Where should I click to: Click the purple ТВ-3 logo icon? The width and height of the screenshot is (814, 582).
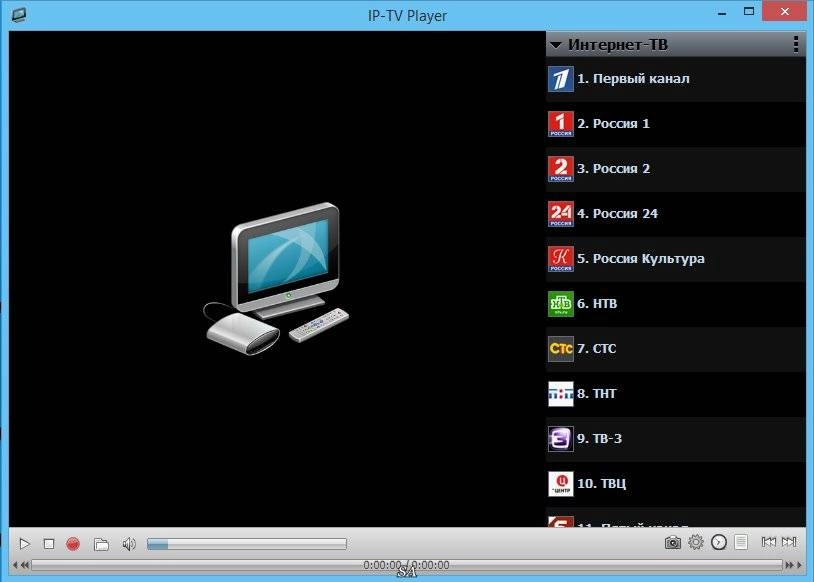561,439
